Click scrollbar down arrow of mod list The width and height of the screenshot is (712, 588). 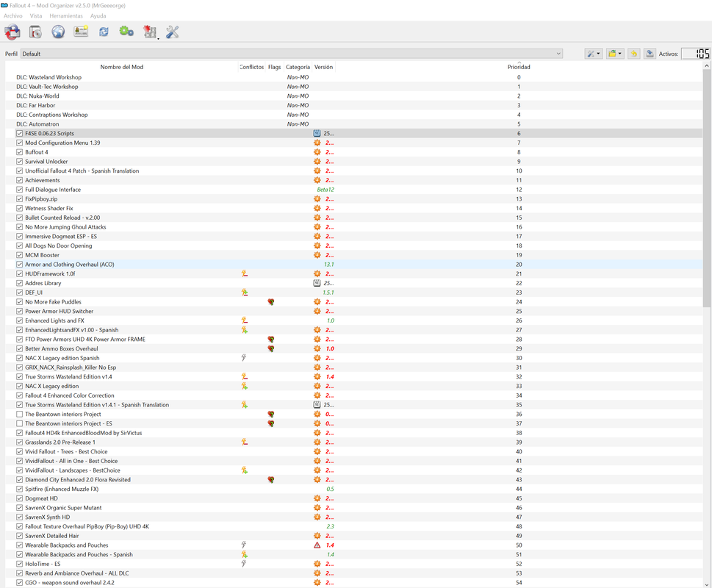[x=707, y=584]
